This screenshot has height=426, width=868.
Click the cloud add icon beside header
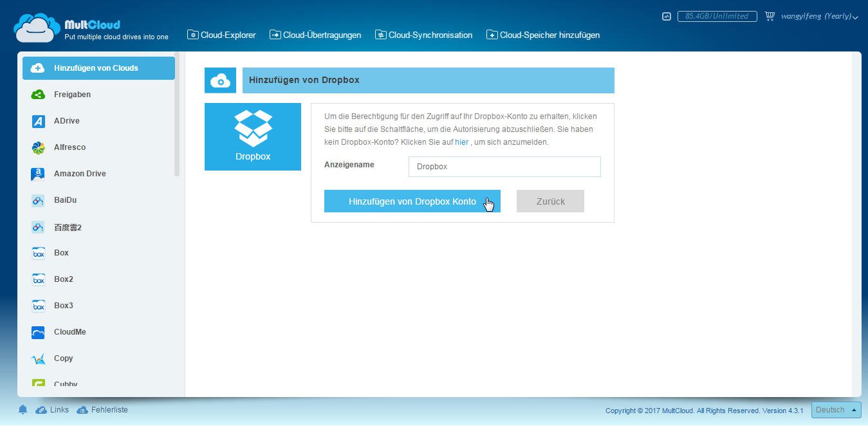pyautogui.click(x=220, y=80)
